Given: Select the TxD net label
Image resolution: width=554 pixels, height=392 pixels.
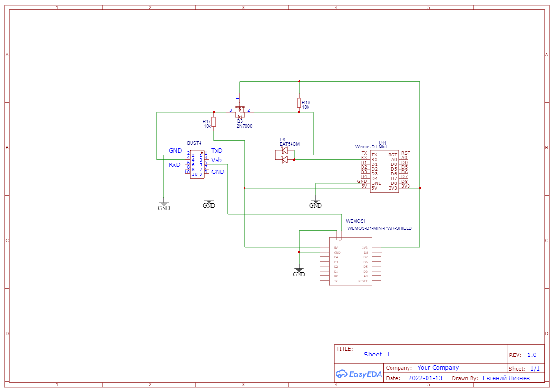Looking at the screenshot, I should tap(217, 151).
